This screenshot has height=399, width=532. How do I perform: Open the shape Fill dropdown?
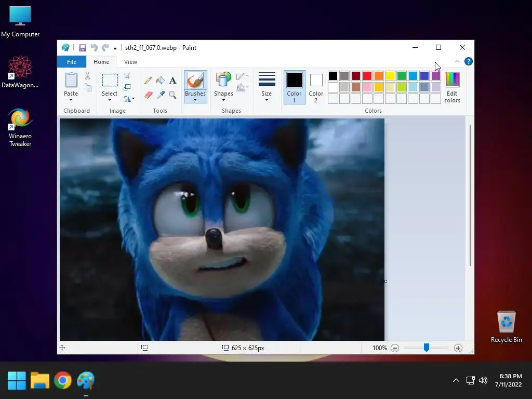(242, 88)
